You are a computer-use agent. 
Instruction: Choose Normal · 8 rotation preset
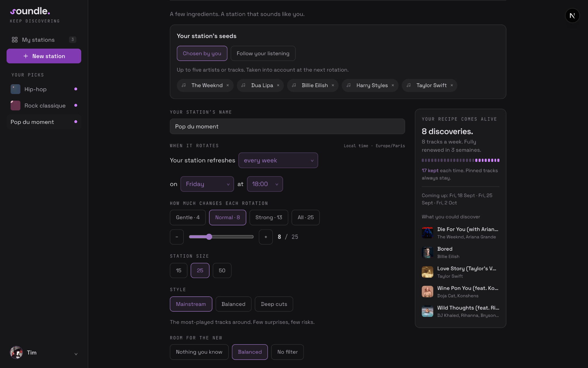228,218
